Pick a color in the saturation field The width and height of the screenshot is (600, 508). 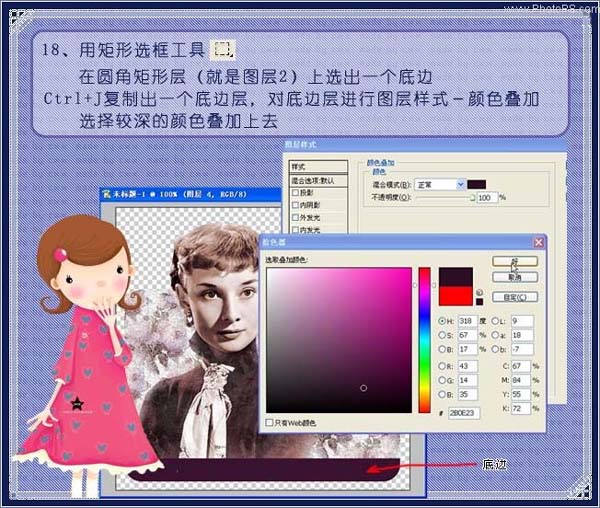coord(339,340)
